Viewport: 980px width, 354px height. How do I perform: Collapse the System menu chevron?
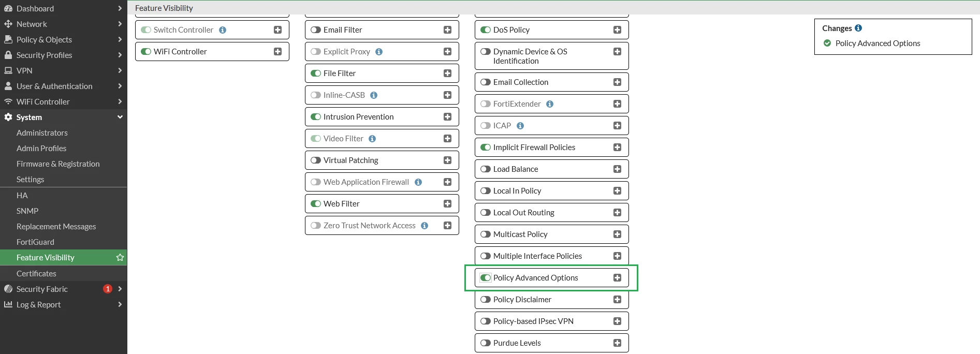[120, 117]
